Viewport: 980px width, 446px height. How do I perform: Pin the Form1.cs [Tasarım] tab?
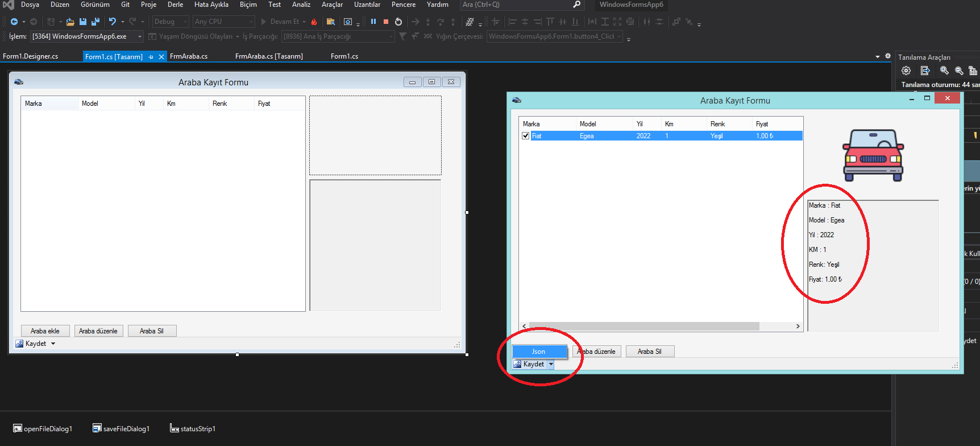[x=151, y=57]
